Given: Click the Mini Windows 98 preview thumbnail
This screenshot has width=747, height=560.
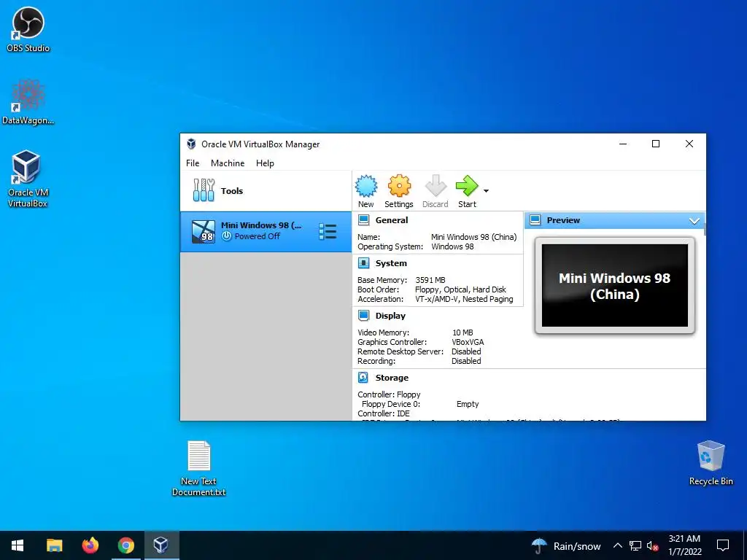Looking at the screenshot, I should pyautogui.click(x=614, y=286).
